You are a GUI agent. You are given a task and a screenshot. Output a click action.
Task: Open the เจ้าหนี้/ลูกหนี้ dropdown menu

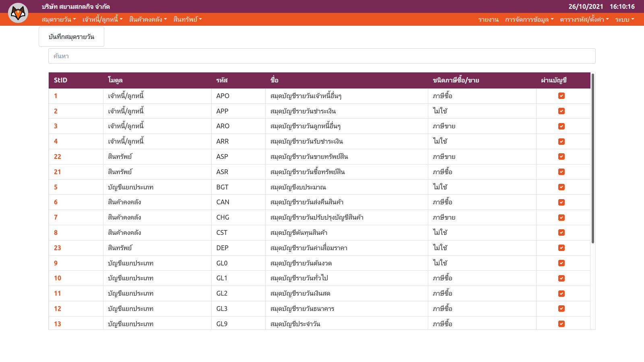(x=103, y=19)
